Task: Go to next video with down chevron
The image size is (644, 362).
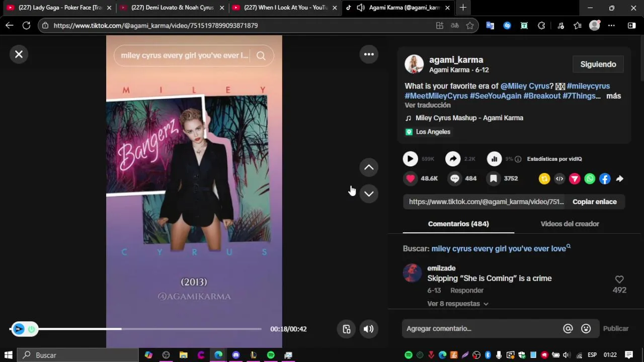Action: [x=369, y=194]
